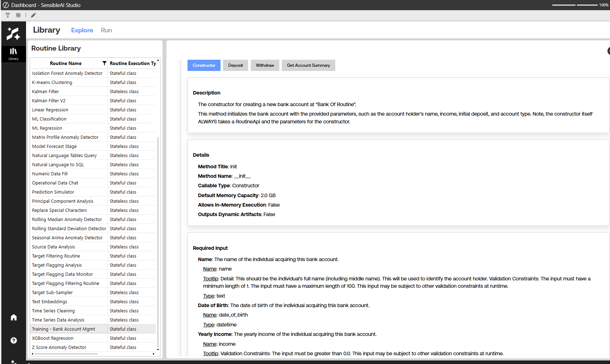Open the Withdraw method tab
610x364 pixels.
(x=265, y=65)
